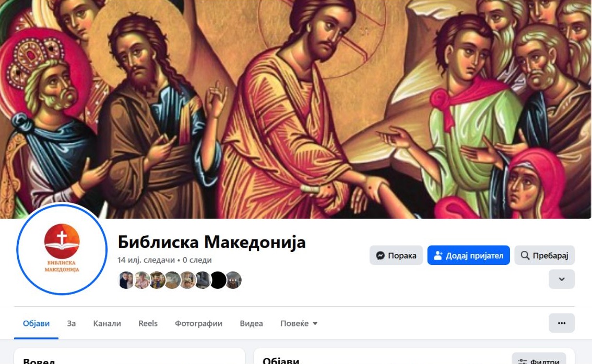Click the black circular follower avatar

218,280
